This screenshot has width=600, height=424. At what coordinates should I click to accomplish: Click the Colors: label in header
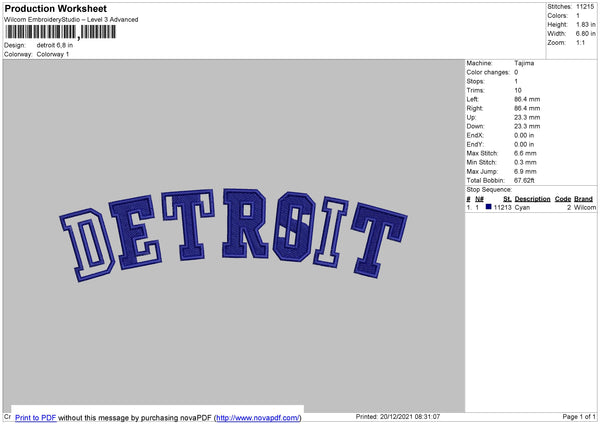tap(557, 16)
